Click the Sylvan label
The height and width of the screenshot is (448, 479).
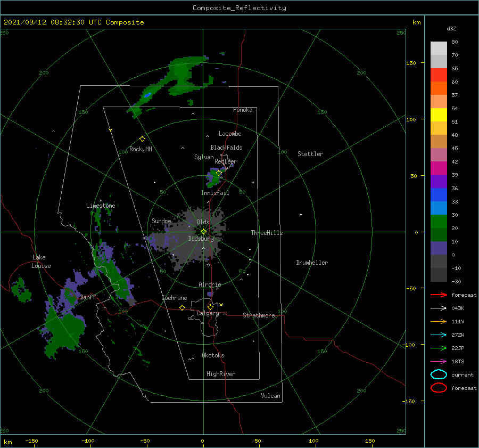[204, 157]
